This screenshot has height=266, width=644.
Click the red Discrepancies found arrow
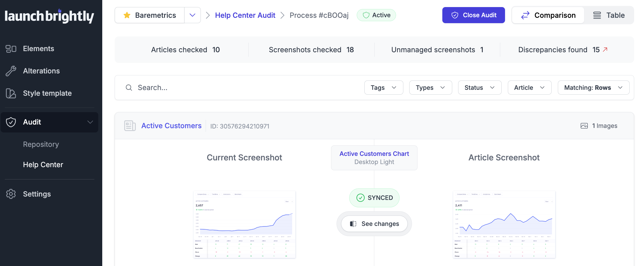point(605,49)
